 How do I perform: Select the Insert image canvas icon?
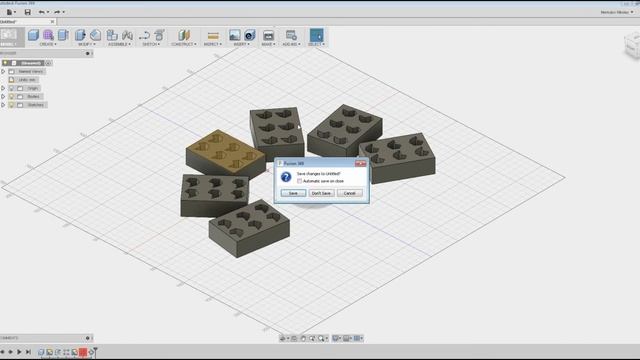(x=235, y=35)
